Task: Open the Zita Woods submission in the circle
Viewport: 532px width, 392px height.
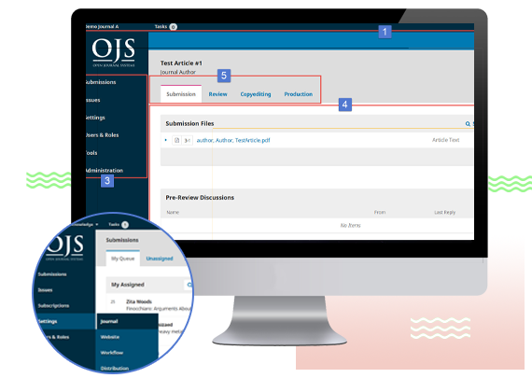Action: pos(139,301)
